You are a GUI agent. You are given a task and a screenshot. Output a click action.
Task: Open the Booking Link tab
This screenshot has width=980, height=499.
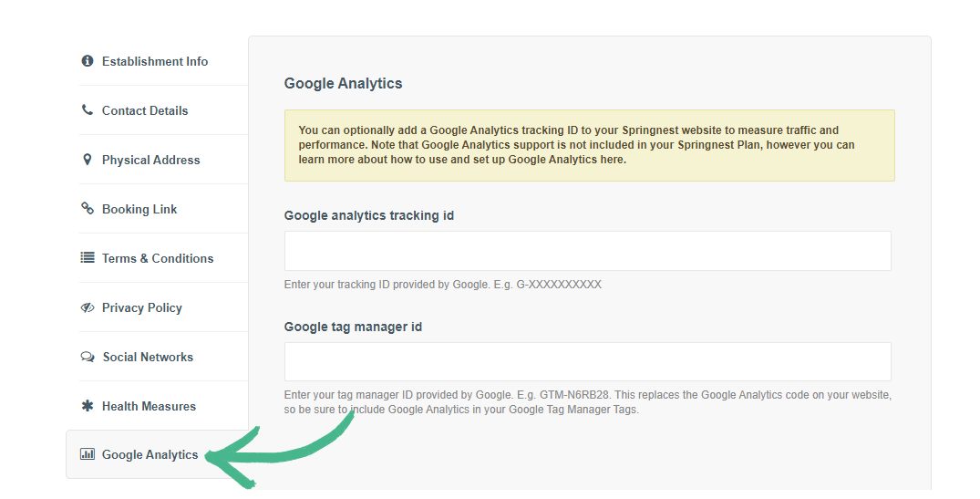[139, 209]
